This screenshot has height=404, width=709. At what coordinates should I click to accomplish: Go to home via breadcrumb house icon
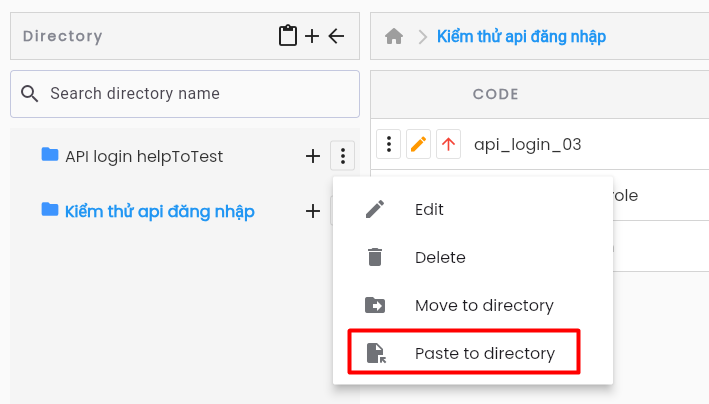pos(394,36)
